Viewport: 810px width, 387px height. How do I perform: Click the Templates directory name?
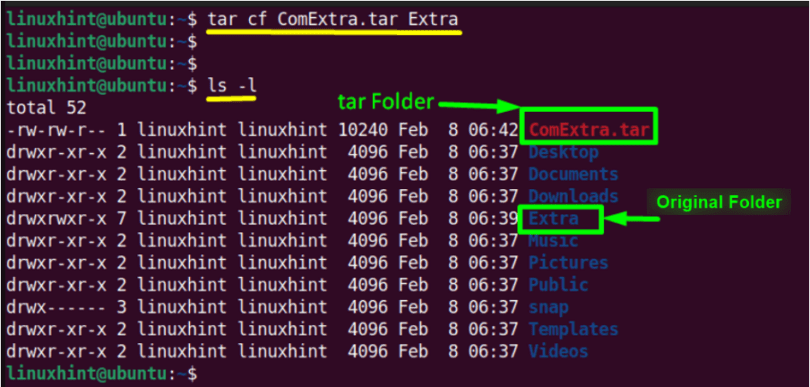(x=573, y=330)
